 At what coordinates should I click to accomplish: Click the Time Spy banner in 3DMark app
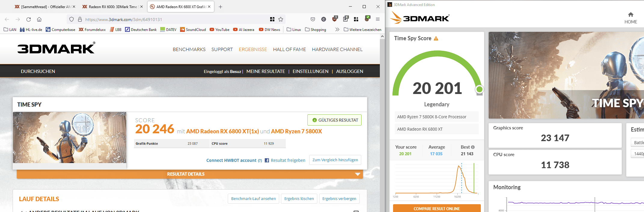[566, 75]
